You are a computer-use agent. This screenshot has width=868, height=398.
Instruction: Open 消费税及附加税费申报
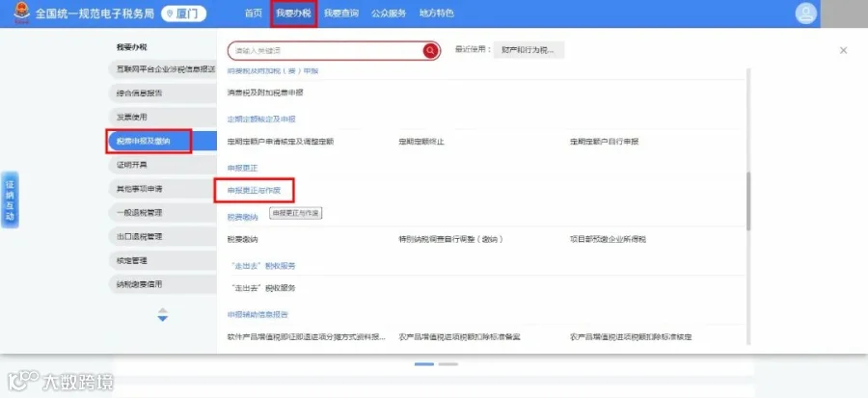[x=265, y=93]
